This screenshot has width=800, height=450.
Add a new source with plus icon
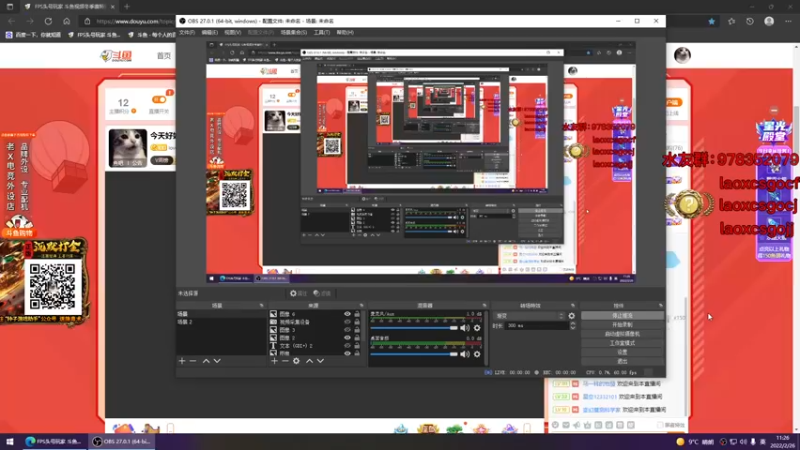click(274, 361)
